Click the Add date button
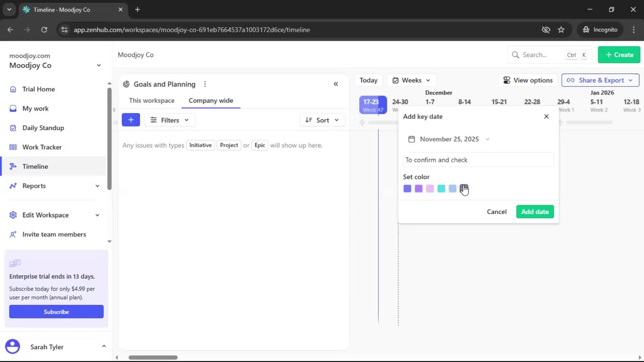 [x=535, y=212]
